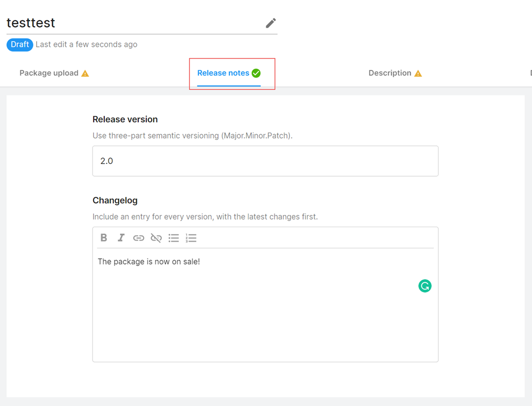This screenshot has width=532, height=406.
Task: Click into the Changelog text area
Action: 265,304
